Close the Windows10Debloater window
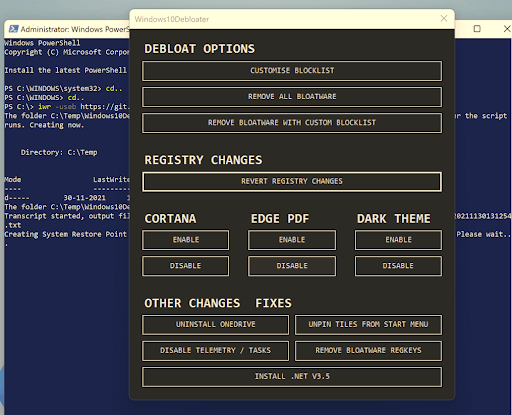The width and height of the screenshot is (512, 415). [444, 19]
